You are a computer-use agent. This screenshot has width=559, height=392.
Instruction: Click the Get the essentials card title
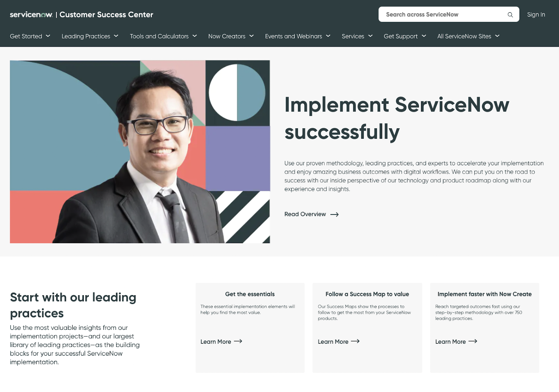coord(250,294)
